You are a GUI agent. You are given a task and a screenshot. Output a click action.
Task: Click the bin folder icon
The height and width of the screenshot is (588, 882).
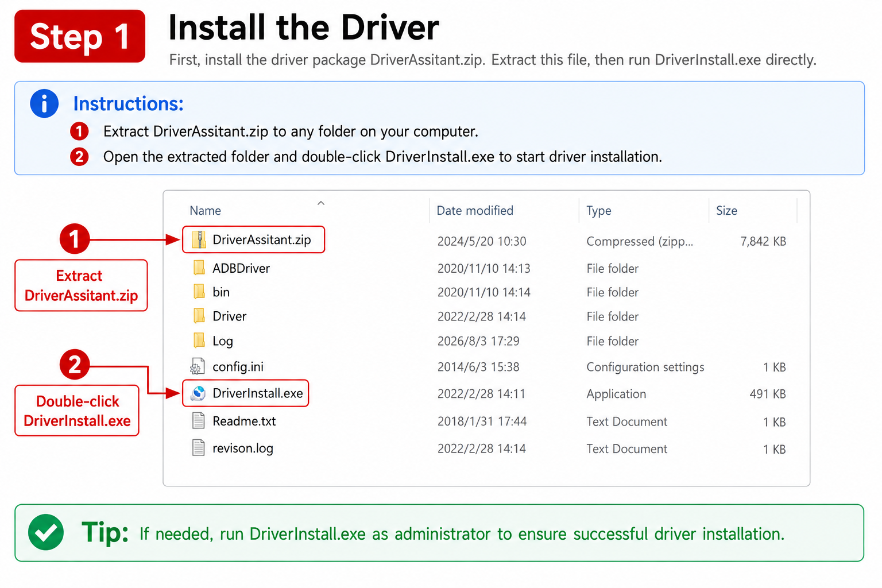click(x=199, y=292)
